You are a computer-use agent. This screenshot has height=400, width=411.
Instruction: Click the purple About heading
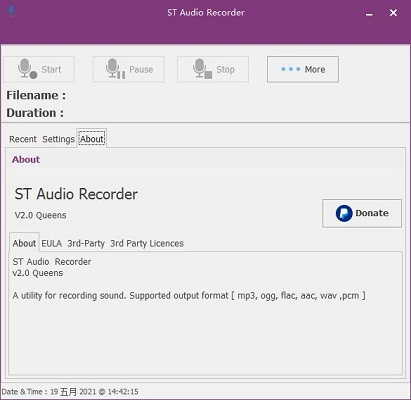tap(26, 160)
